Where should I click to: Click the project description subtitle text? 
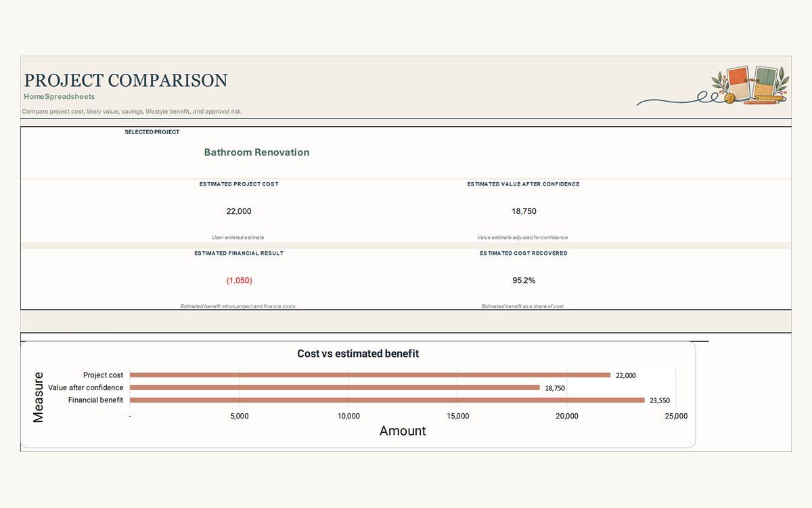[132, 112]
